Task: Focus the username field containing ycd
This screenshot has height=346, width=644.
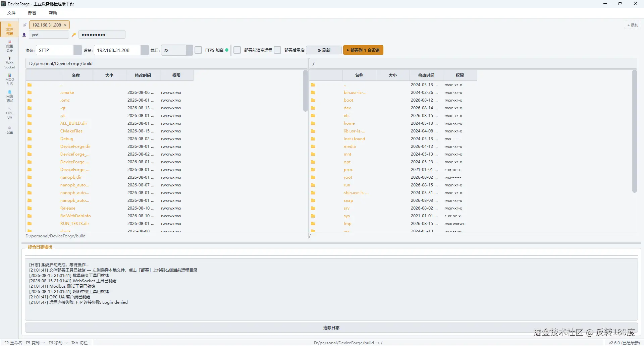Action: (x=49, y=35)
